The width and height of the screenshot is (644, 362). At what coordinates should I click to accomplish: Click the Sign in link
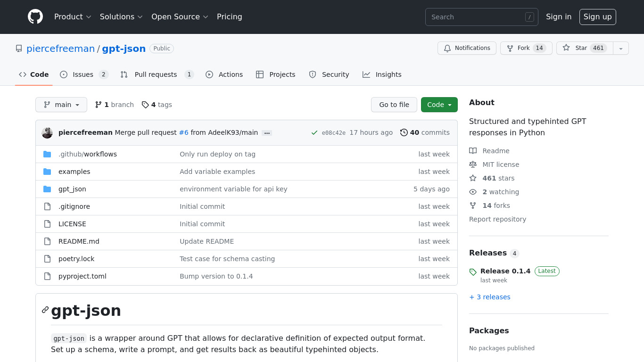click(559, 16)
